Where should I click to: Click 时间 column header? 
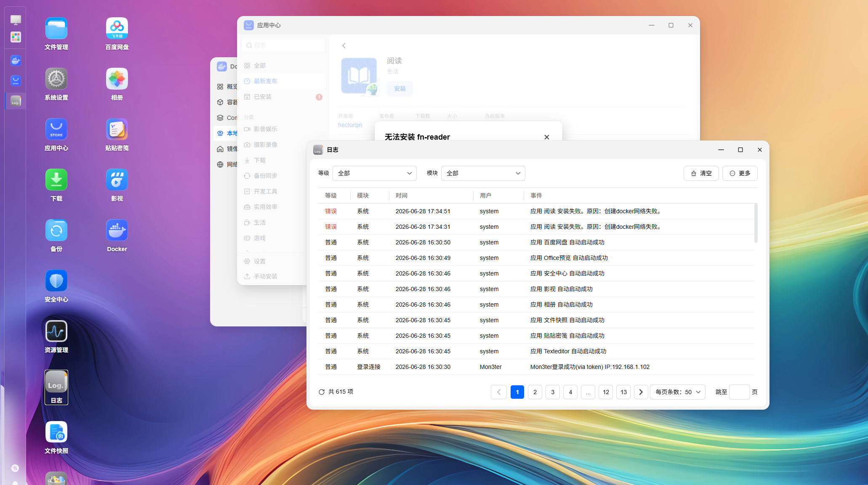point(402,196)
